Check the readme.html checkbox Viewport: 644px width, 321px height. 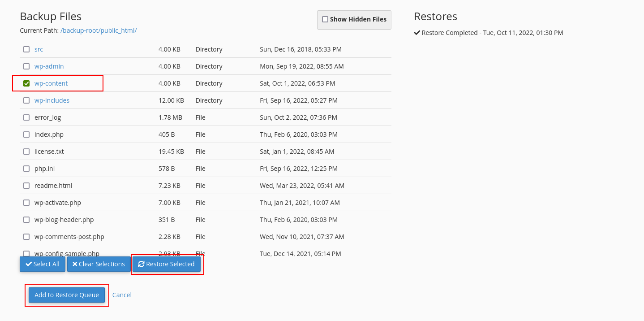click(x=26, y=185)
